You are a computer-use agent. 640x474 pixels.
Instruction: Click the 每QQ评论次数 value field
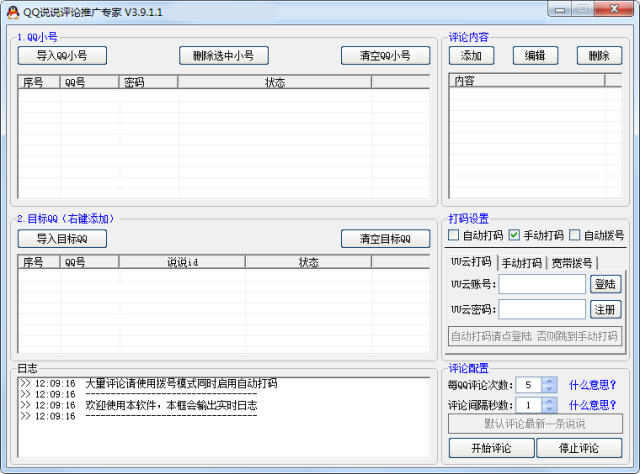(x=529, y=385)
